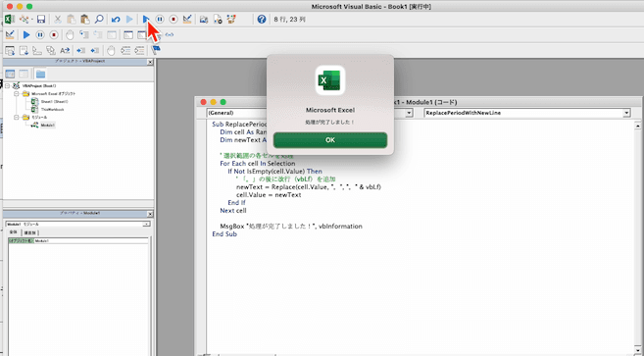Click the 'End Sub' code line

point(224,234)
